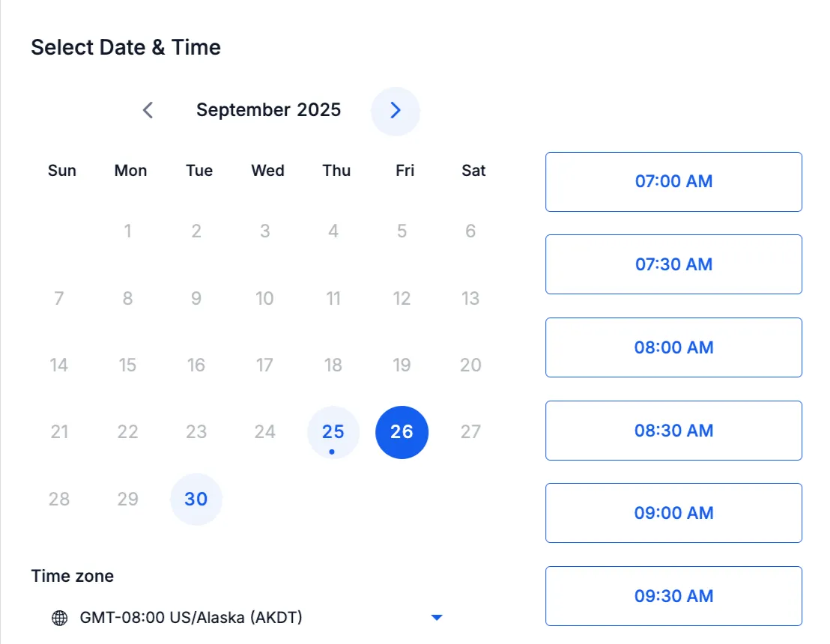Image resolution: width=830 pixels, height=644 pixels.
Task: Click date 1 in first week
Action: click(127, 231)
